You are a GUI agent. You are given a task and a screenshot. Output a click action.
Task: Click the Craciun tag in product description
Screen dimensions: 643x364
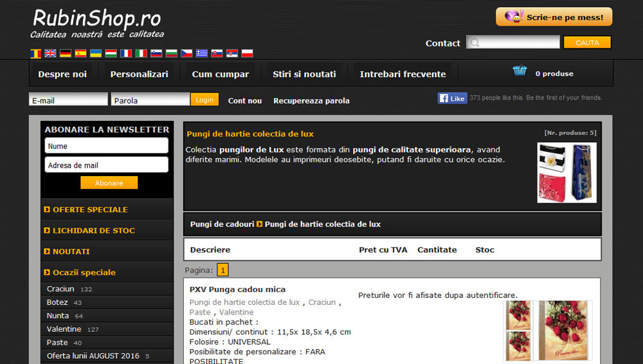pyautogui.click(x=322, y=302)
